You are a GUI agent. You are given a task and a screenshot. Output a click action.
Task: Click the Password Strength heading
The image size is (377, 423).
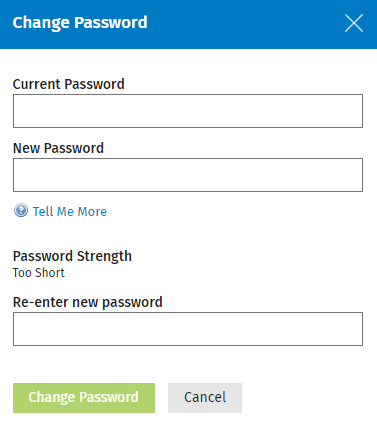(x=72, y=256)
